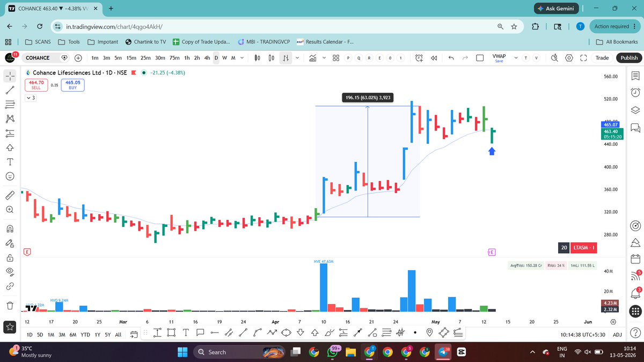The width and height of the screenshot is (644, 362).
Task: Expand the chart style dropdown arrow
Action: pos(297,58)
